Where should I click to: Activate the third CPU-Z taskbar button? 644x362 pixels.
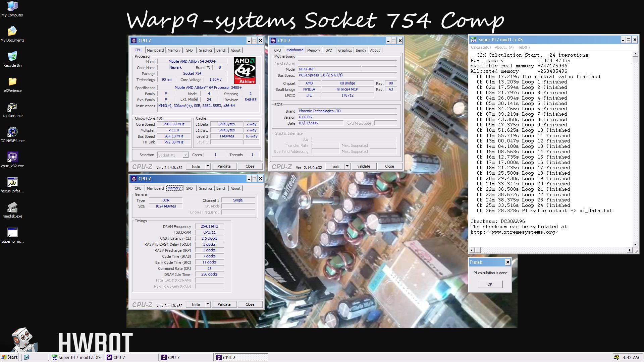point(241,357)
